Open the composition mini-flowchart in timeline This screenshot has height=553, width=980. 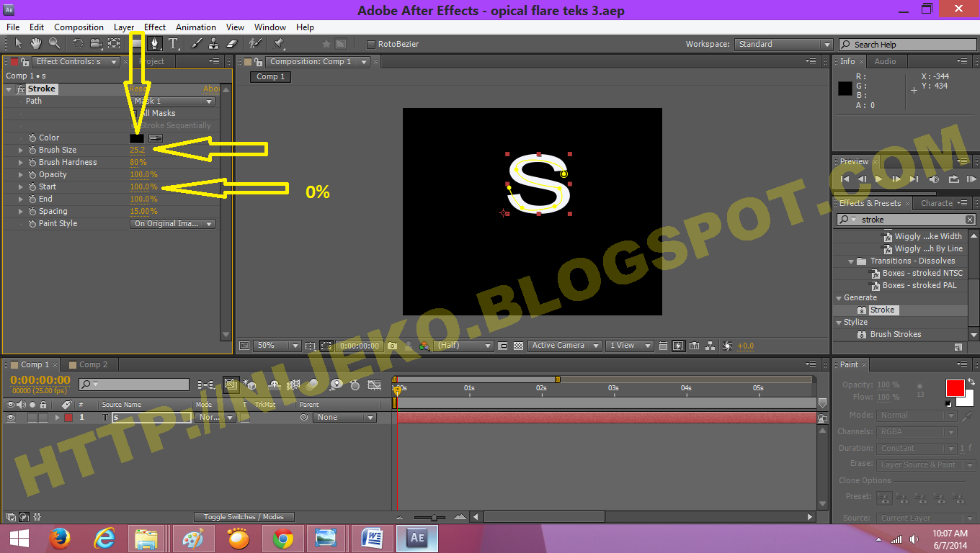click(205, 385)
